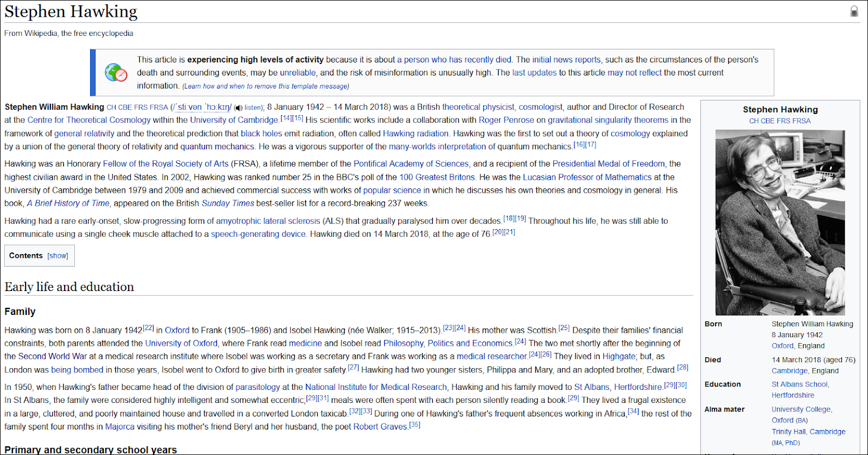
Task: Click the 'may not reflect' link
Action: pyautogui.click(x=634, y=73)
